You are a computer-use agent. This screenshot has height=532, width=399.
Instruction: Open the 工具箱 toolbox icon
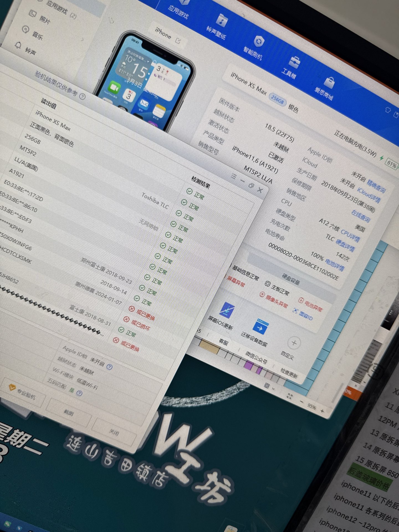[295, 62]
